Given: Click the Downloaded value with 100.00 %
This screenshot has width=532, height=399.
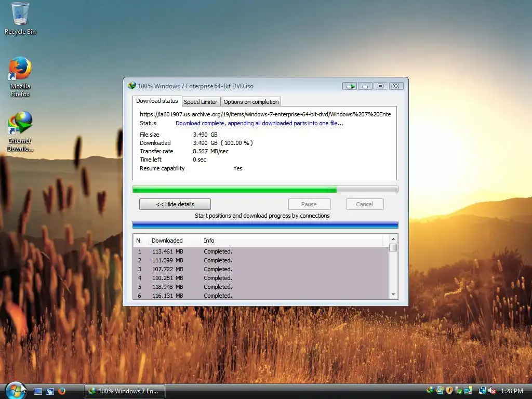Looking at the screenshot, I should point(223,143).
